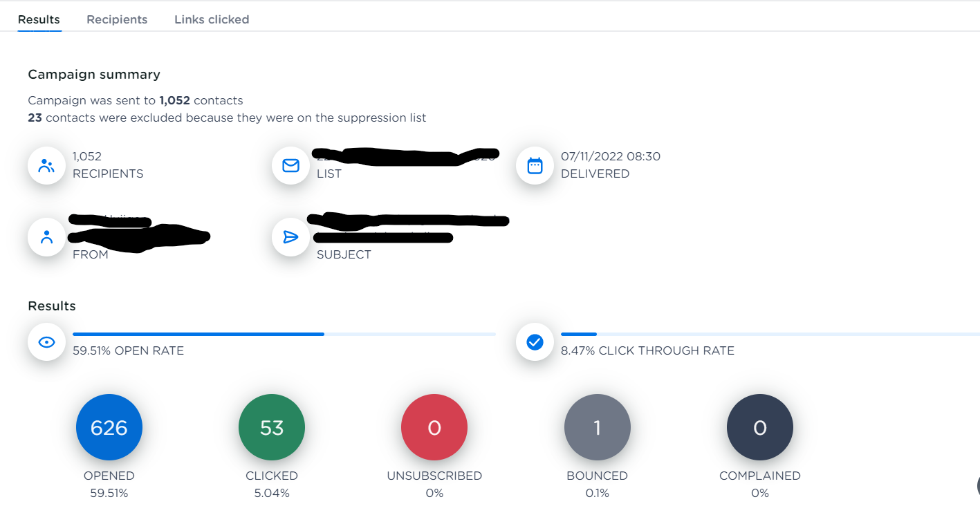Select the dark Complained circle
The width and height of the screenshot is (980, 515).
(759, 428)
